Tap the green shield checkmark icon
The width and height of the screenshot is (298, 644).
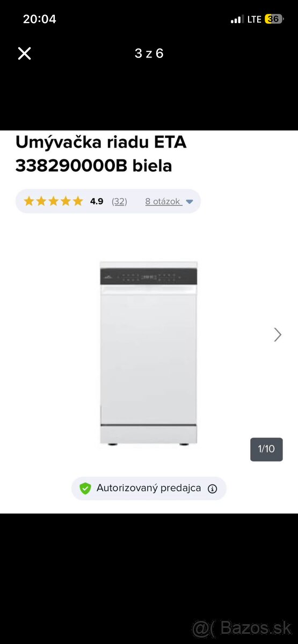(x=85, y=488)
